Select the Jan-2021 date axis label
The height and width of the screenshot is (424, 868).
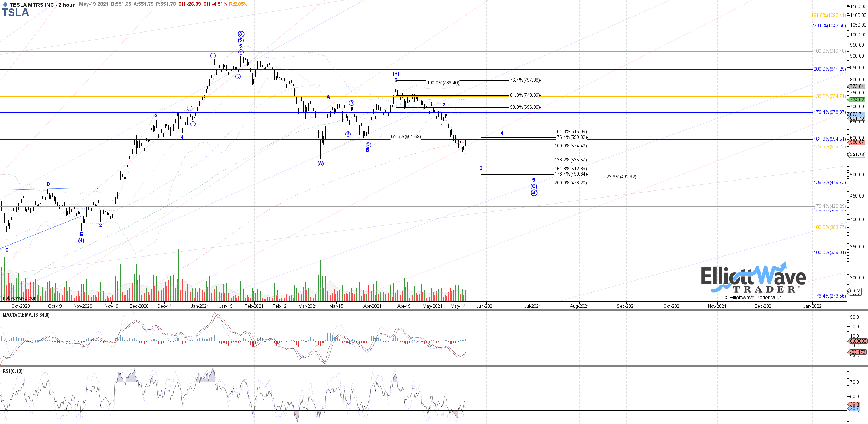(200, 306)
